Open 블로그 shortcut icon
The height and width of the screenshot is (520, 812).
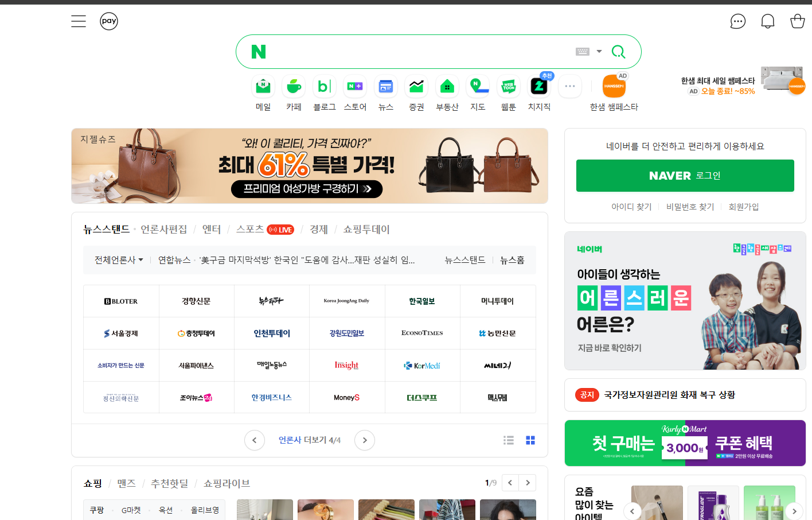click(x=325, y=87)
